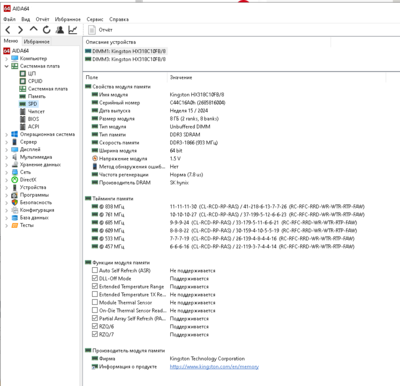Click the Back navigation arrow
The height and width of the screenshot is (386, 400).
tap(8, 30)
